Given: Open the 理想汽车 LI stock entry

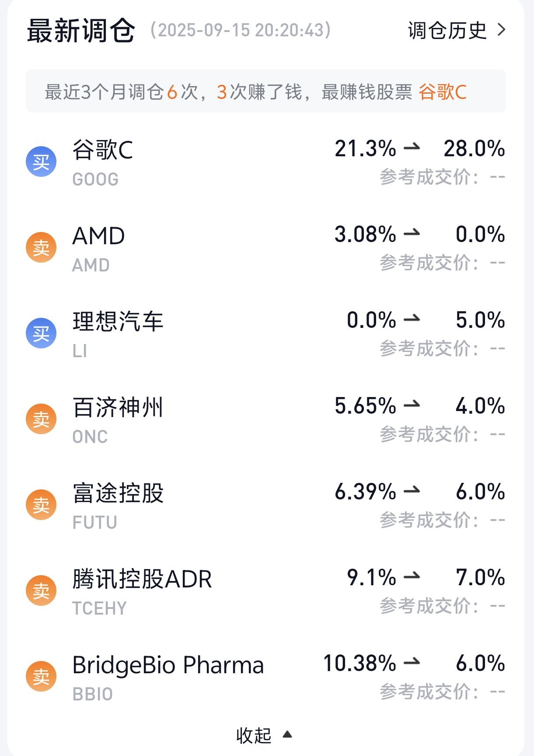Looking at the screenshot, I should point(118,322).
